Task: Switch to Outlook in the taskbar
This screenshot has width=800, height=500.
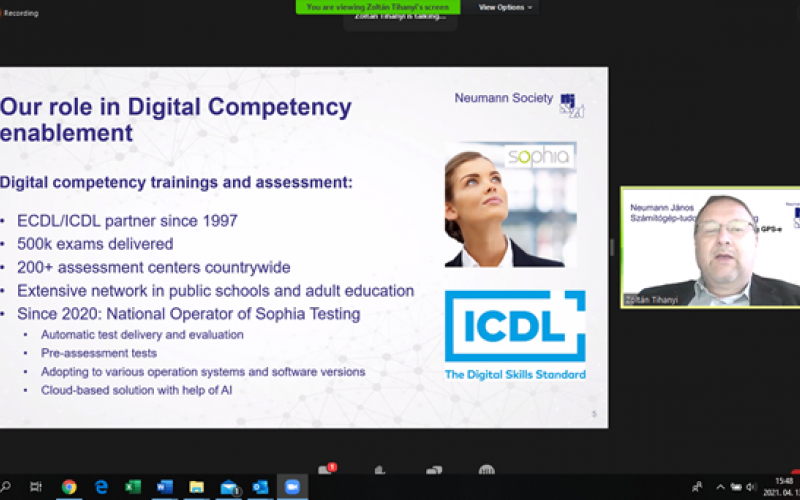Action: (x=260, y=487)
